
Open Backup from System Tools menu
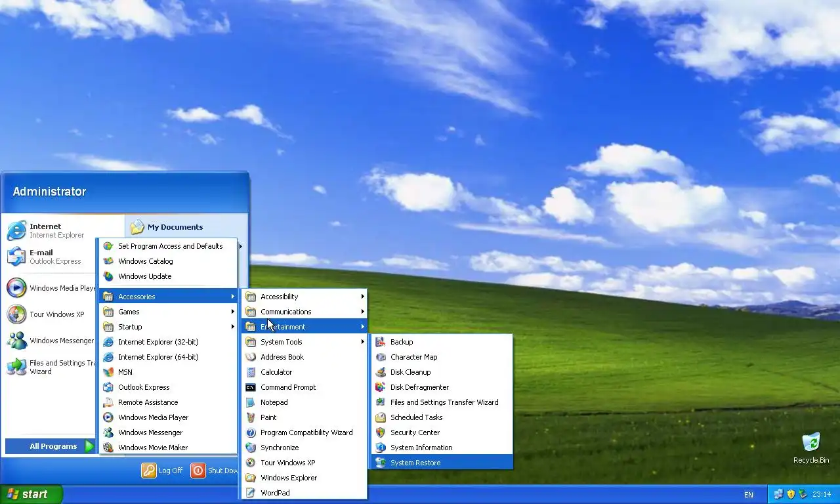click(x=442, y=342)
